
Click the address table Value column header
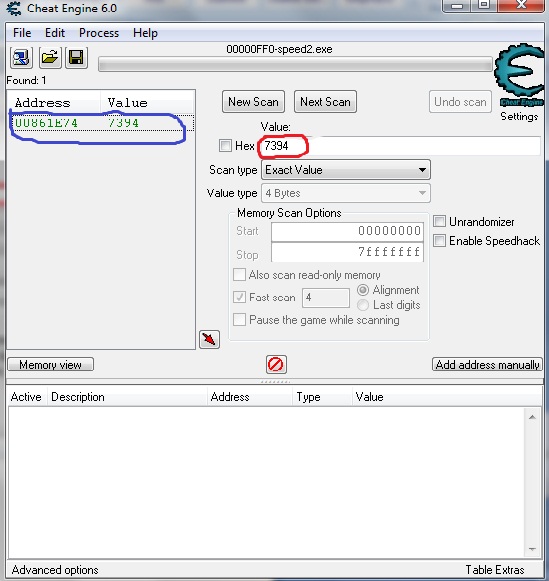point(447,397)
